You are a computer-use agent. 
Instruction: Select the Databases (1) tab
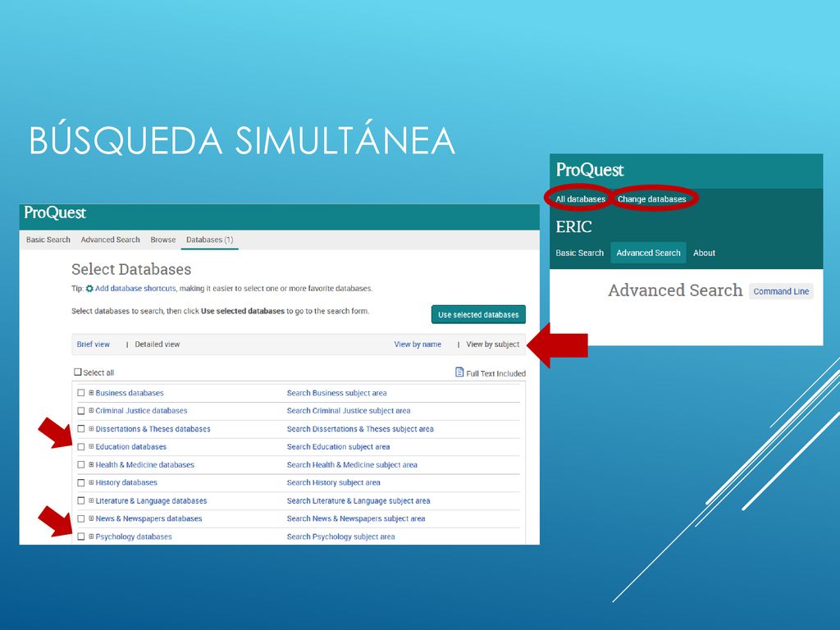coord(209,240)
